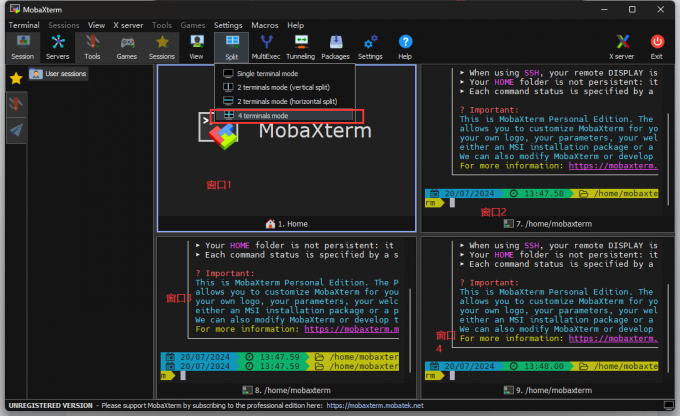Open the Games toolbar icon
Screen dimensions: 680x416
[x=127, y=47]
